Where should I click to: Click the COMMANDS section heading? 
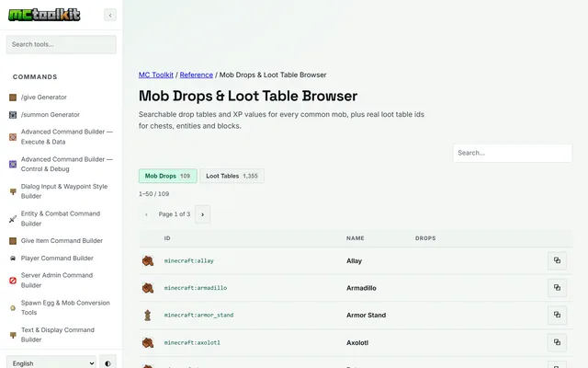[35, 77]
